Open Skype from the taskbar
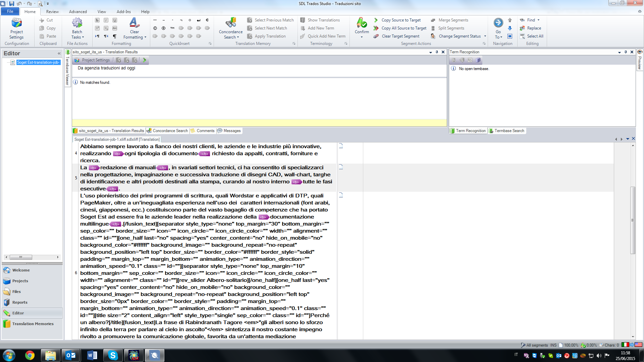This screenshot has width=644, height=362. [x=113, y=355]
